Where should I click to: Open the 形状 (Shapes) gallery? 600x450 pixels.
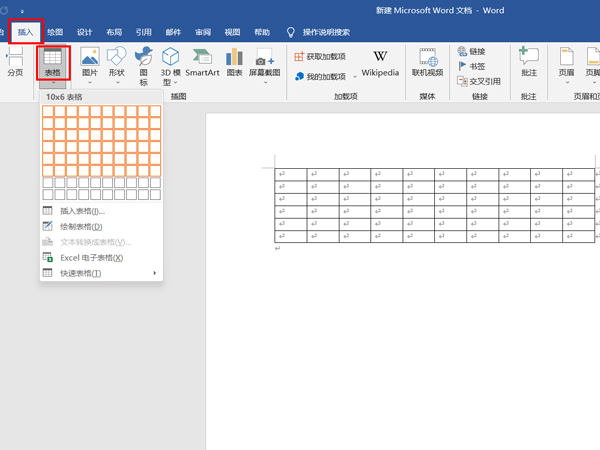click(x=117, y=63)
